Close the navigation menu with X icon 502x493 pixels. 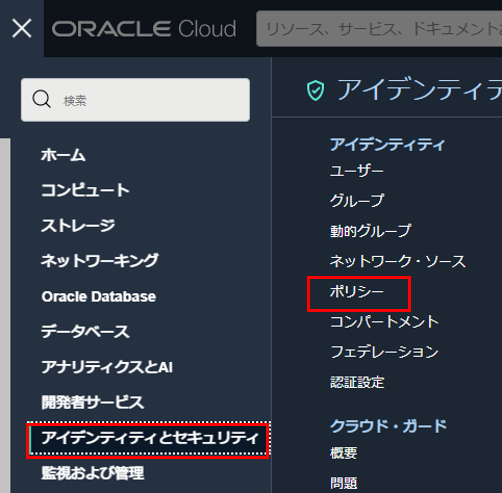click(x=22, y=28)
